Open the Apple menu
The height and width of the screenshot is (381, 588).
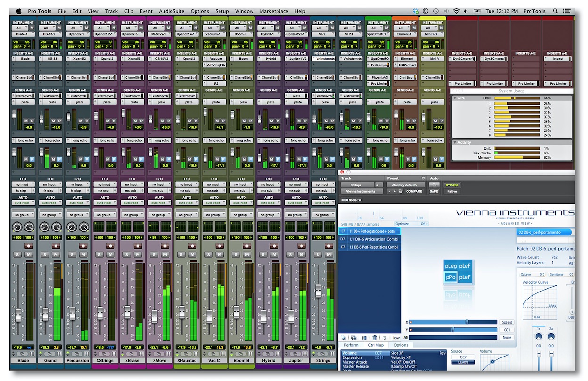click(19, 11)
